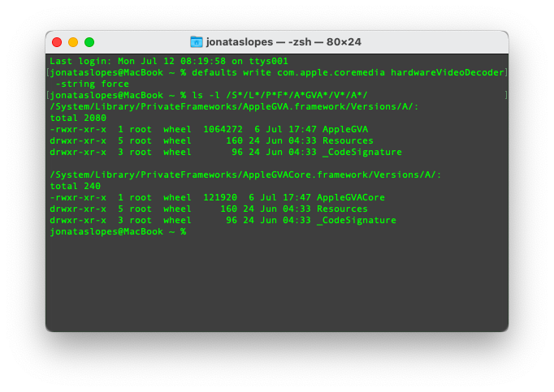Screen dimensions: 554x392
Task: Click the 'Last login: Mon Jul 12' line
Action: click(169, 61)
